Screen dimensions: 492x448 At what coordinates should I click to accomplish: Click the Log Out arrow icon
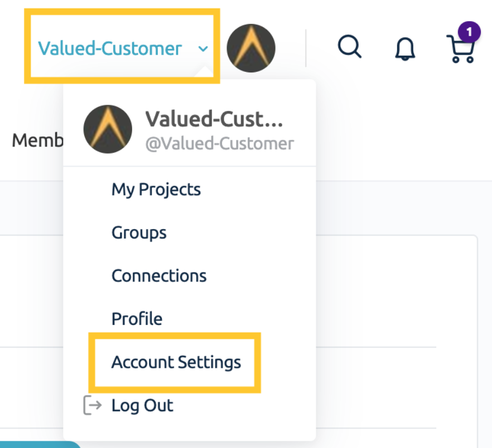[x=92, y=405]
